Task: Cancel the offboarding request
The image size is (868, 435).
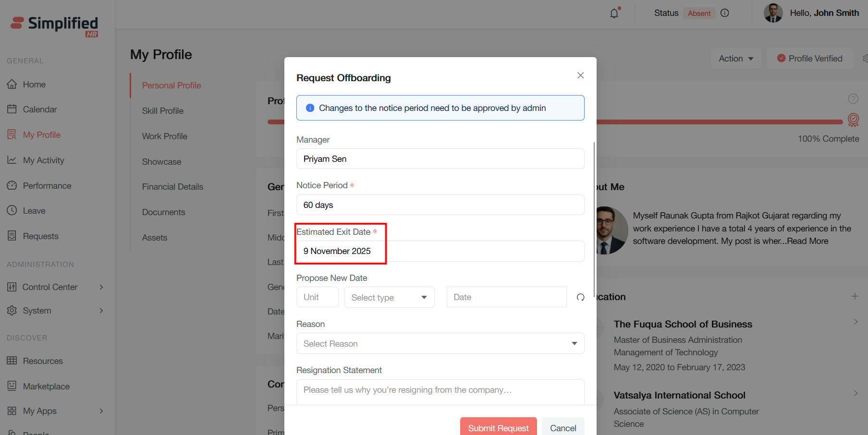Action: [x=562, y=427]
